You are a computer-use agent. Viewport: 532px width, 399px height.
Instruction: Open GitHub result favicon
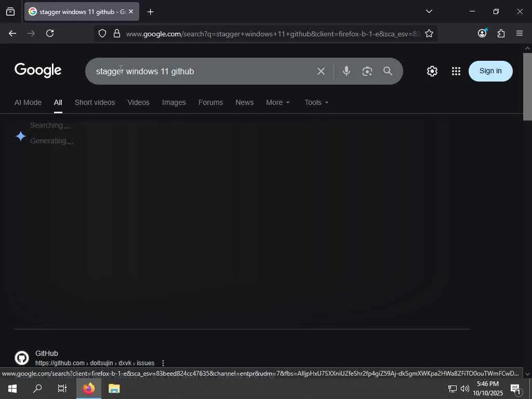[x=22, y=358]
